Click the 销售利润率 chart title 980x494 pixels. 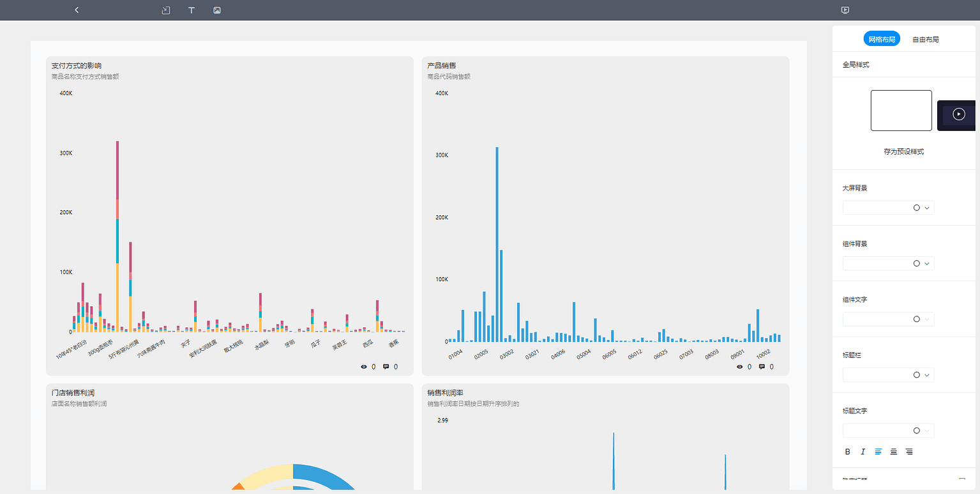pyautogui.click(x=445, y=392)
